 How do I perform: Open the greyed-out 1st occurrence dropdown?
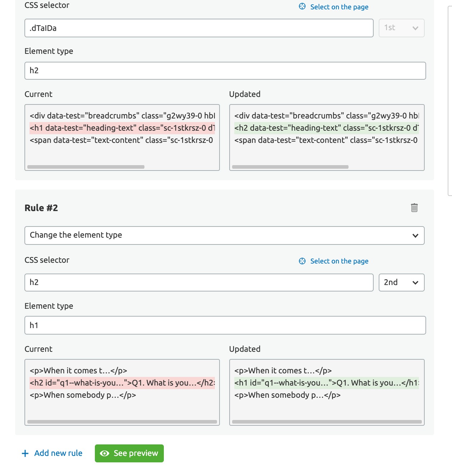pos(401,28)
